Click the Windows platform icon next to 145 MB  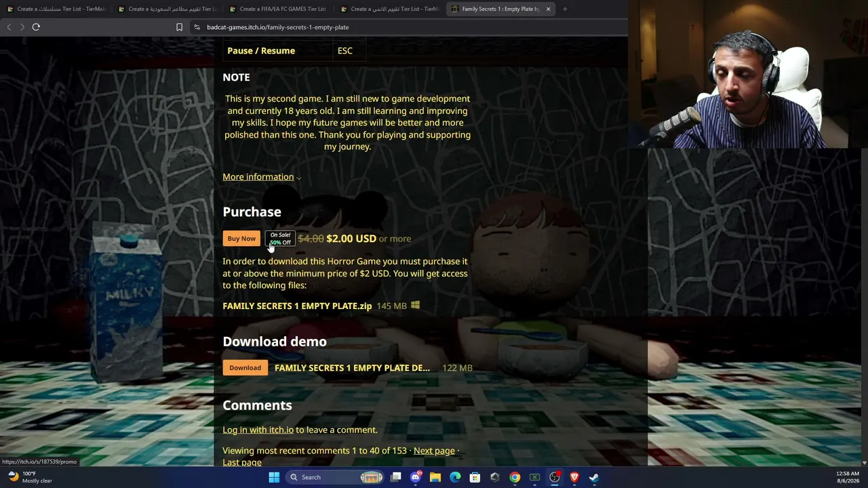point(415,306)
